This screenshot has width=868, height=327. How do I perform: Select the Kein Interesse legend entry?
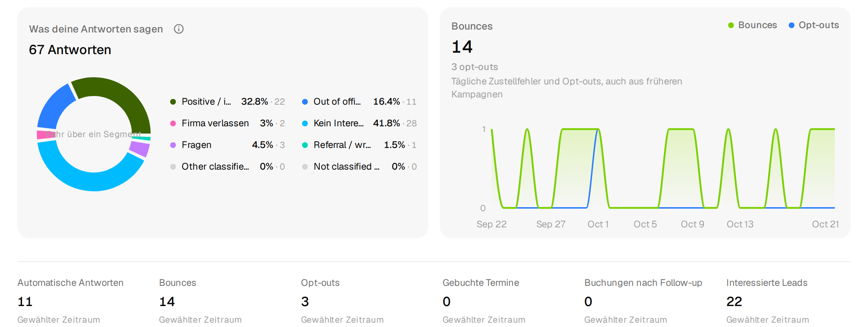coord(359,123)
